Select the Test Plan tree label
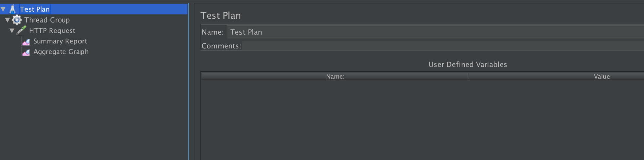644x160 pixels. 35,9
